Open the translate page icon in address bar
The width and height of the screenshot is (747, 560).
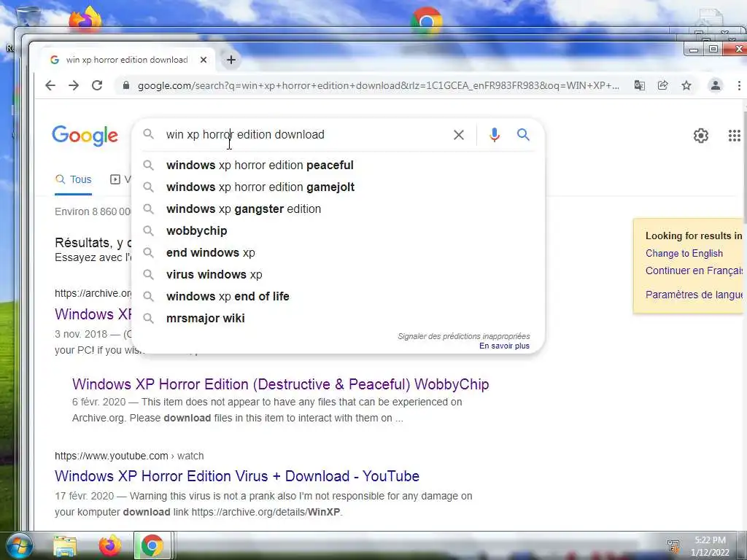click(x=639, y=86)
